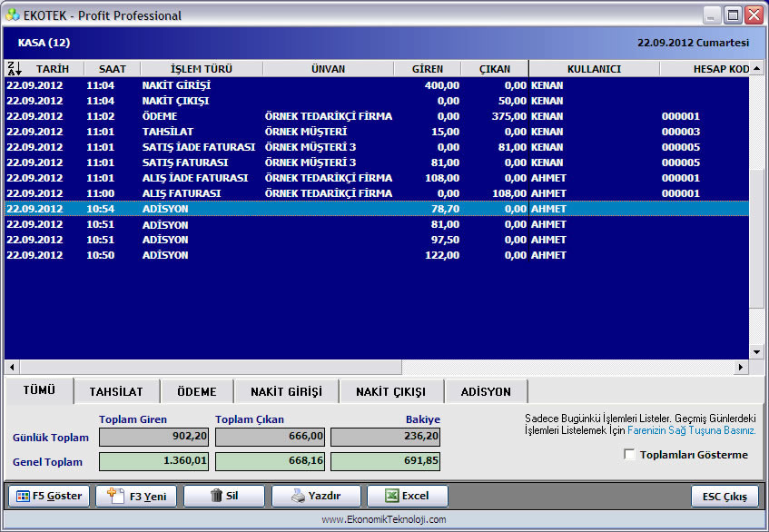Click the sort order icon beside TARİH
The image size is (769, 532).
(14, 69)
